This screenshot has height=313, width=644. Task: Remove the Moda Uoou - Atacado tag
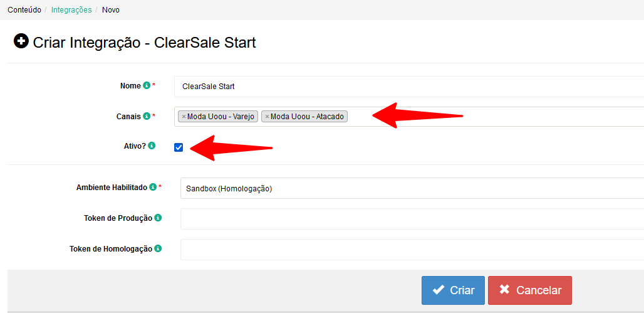point(267,117)
